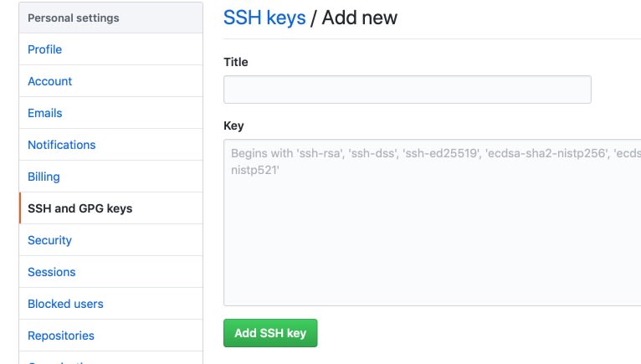Click the SSH keys breadcrumb link
Image resolution: width=641 pixels, height=364 pixels.
click(264, 18)
